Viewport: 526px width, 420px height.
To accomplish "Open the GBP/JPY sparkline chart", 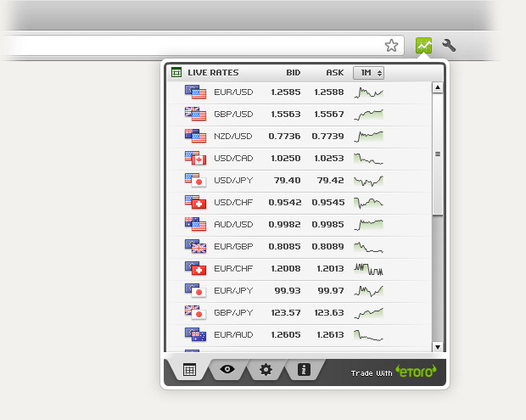I will point(368,313).
